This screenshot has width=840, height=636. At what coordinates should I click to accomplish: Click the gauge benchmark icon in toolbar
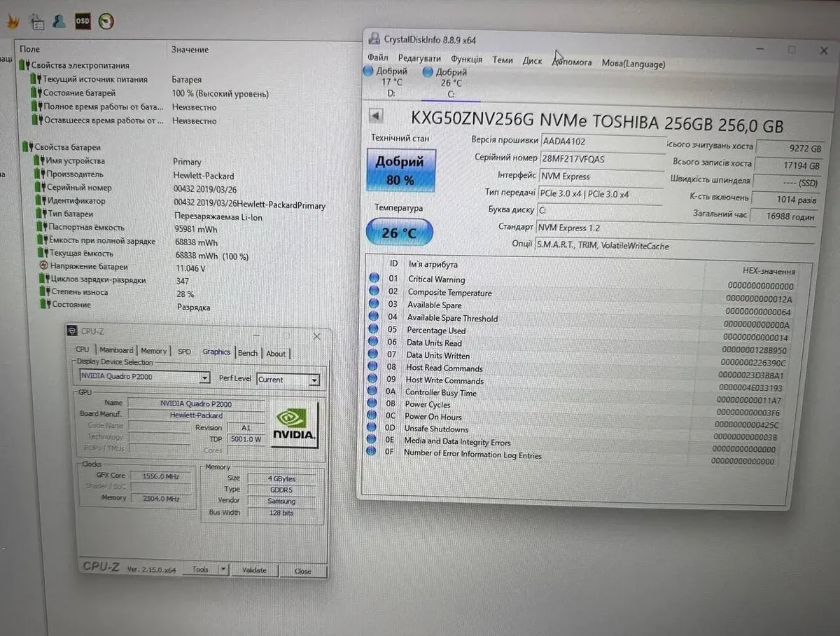click(x=106, y=21)
